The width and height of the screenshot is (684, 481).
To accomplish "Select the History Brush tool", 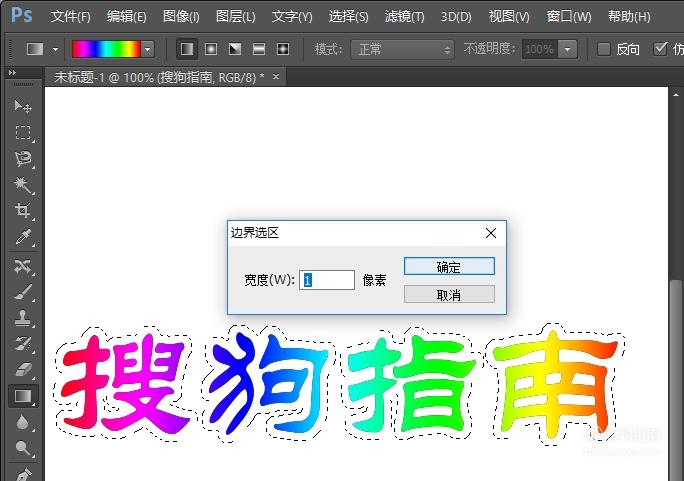I will (x=22, y=344).
